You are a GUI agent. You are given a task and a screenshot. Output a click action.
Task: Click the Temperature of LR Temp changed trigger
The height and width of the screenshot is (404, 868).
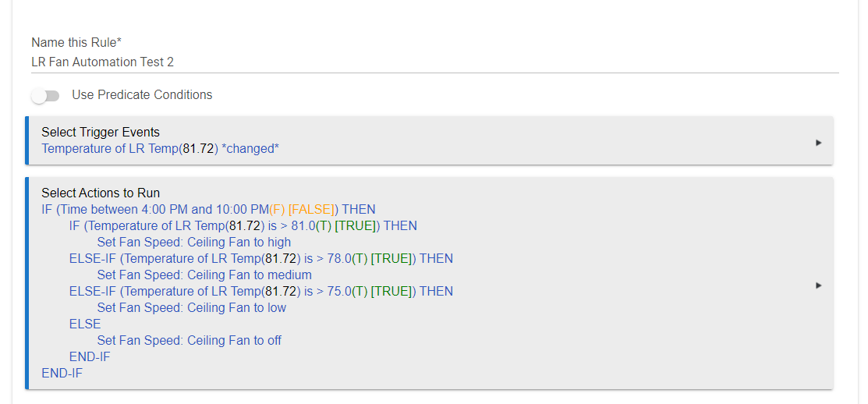(x=160, y=149)
